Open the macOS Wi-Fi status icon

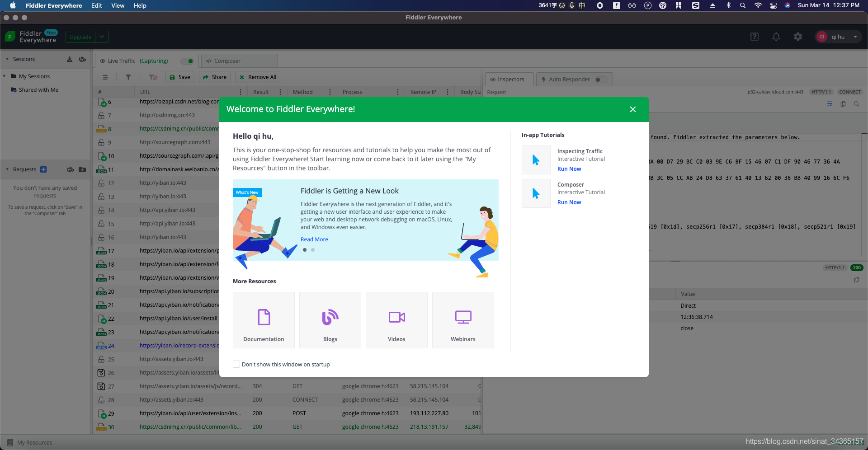[758, 5]
